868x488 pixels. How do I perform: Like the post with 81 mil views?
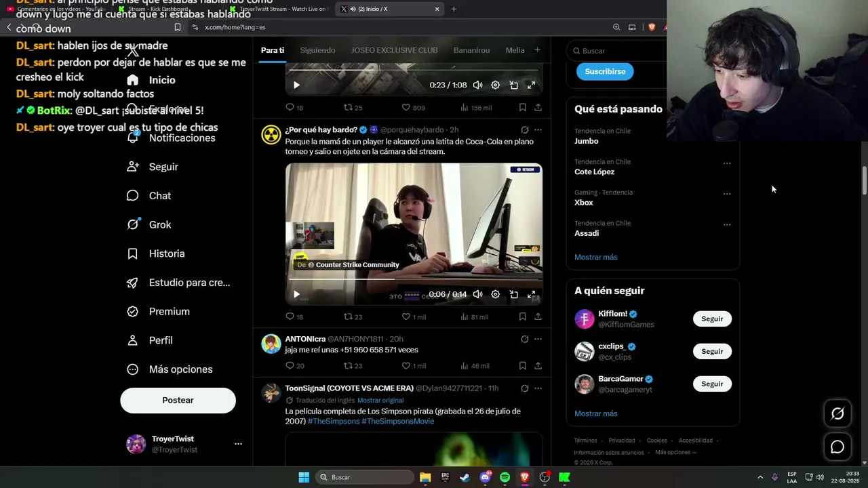(414, 317)
